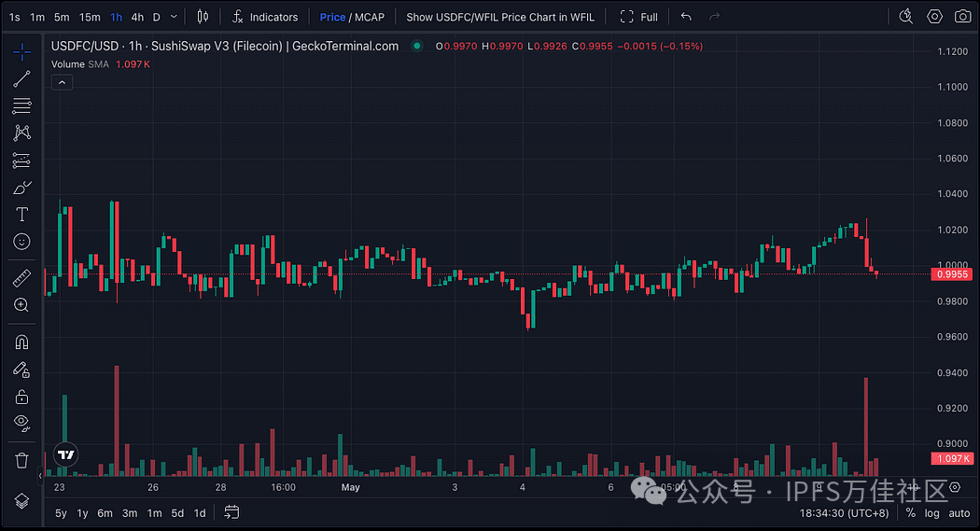Enter Full screen chart mode
Viewport: 980px width, 531px height.
tap(638, 17)
